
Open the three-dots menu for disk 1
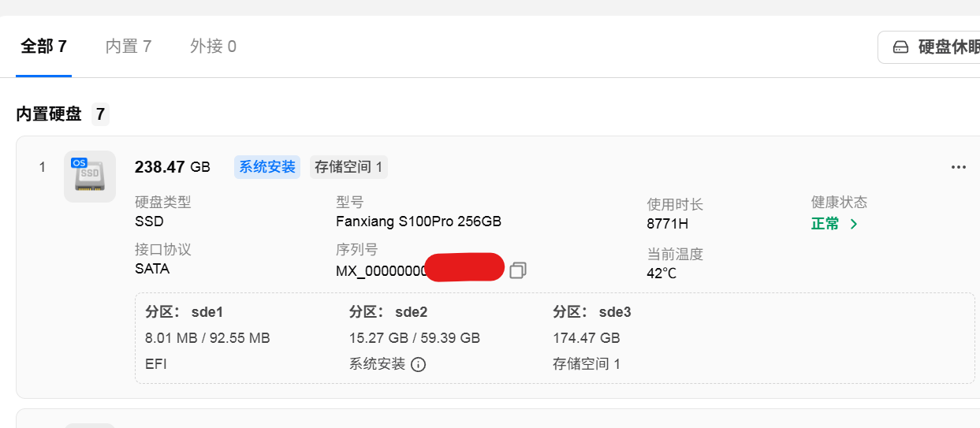[x=959, y=167]
